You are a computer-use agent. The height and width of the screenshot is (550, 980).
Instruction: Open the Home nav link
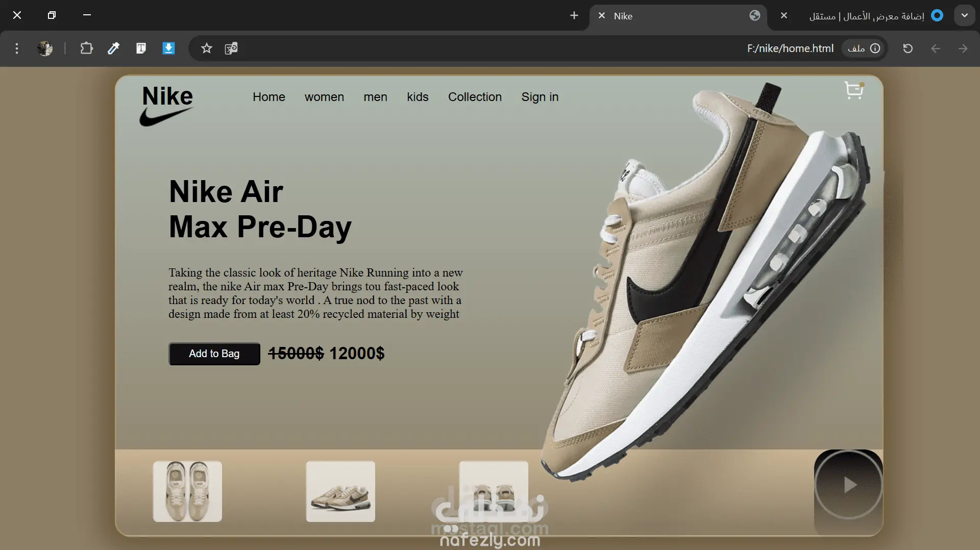click(x=269, y=97)
